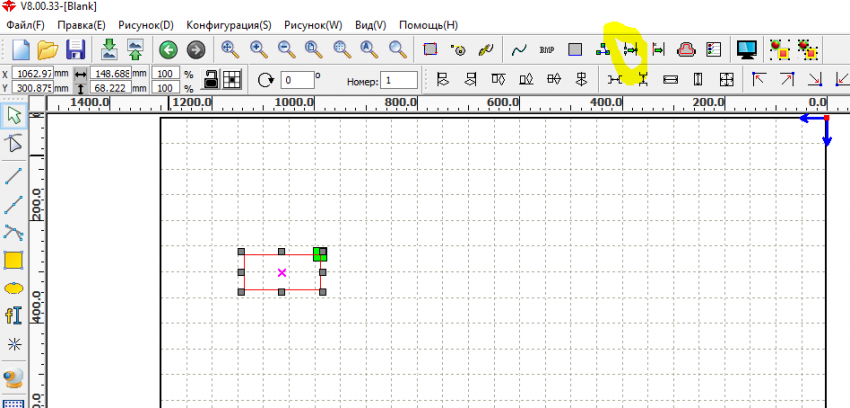Open the Помощь(H) menu
The width and height of the screenshot is (850, 408).
tap(428, 24)
